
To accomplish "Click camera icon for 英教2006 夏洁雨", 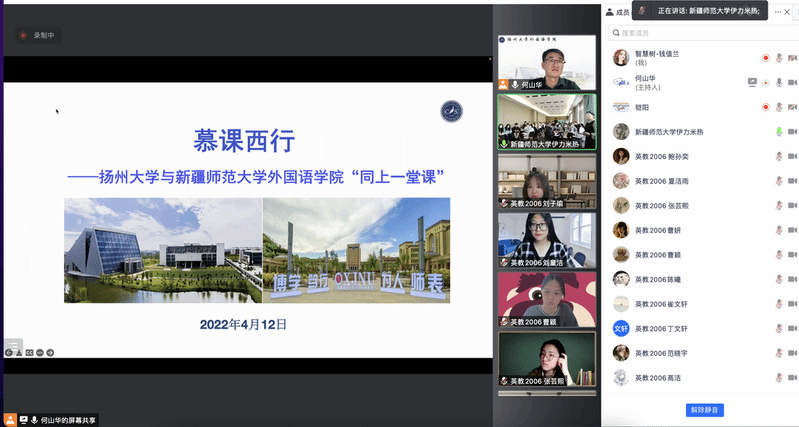I will [791, 181].
